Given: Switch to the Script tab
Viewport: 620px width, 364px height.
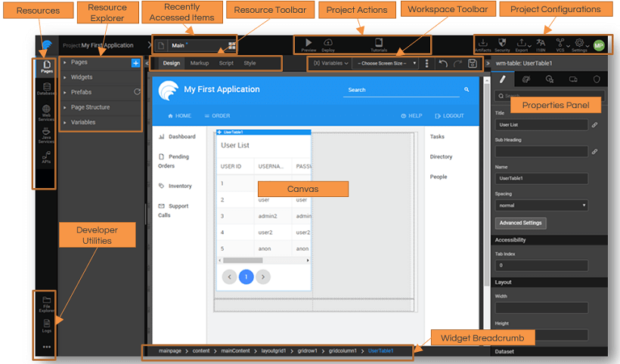Looking at the screenshot, I should [x=226, y=63].
